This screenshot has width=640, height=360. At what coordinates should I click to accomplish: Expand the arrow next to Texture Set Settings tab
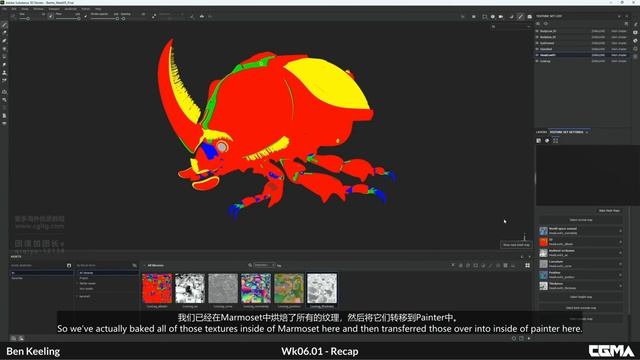tap(587, 132)
